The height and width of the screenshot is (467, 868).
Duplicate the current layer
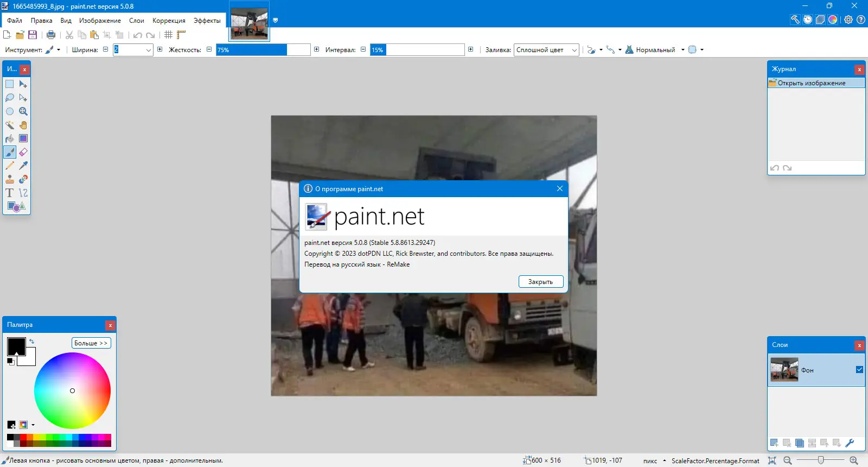point(800,443)
